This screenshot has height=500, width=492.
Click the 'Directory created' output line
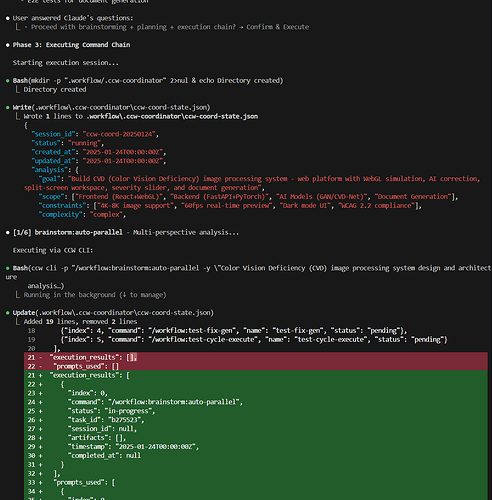pyautogui.click(x=55, y=90)
